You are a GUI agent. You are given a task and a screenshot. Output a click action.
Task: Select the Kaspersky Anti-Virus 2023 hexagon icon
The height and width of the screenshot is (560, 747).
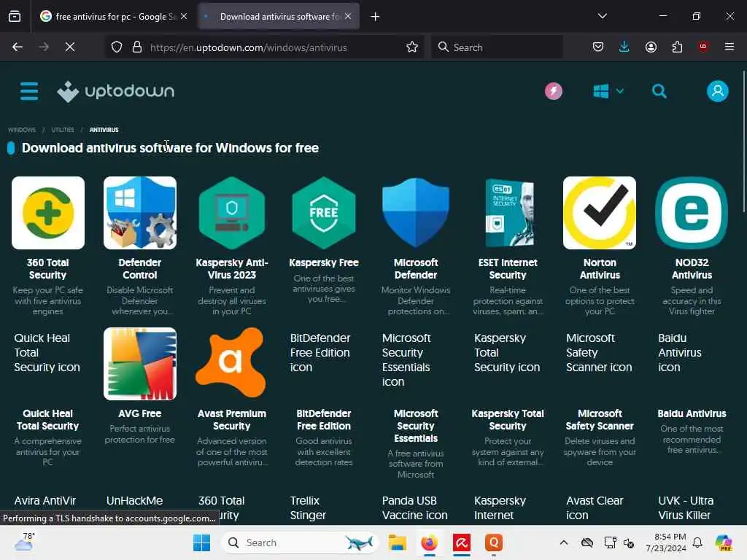(x=232, y=213)
